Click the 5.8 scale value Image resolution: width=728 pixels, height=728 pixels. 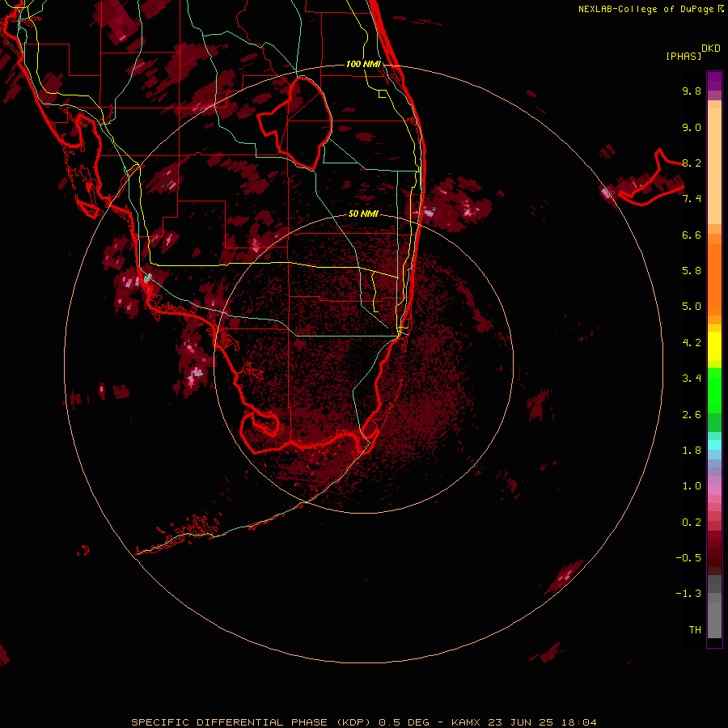pyautogui.click(x=692, y=271)
